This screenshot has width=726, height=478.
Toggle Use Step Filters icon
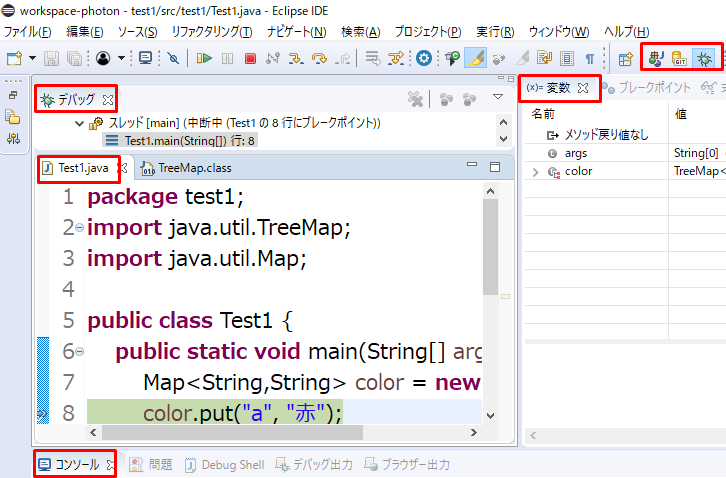(x=396, y=58)
